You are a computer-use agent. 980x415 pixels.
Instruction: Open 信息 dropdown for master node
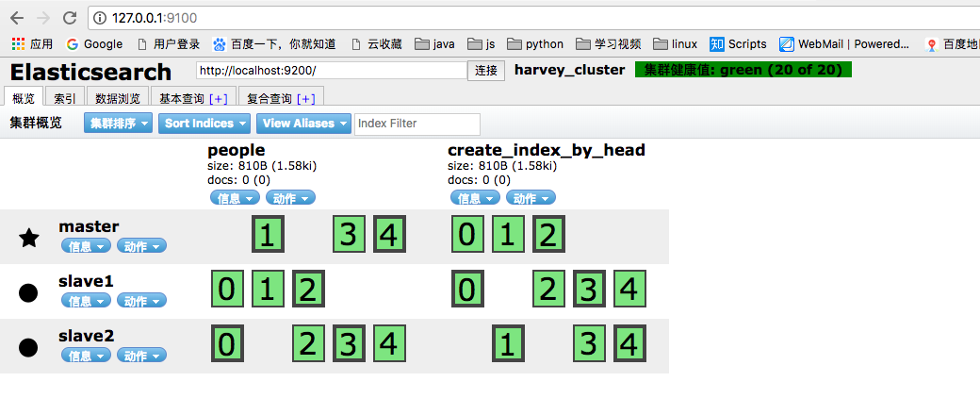point(87,246)
